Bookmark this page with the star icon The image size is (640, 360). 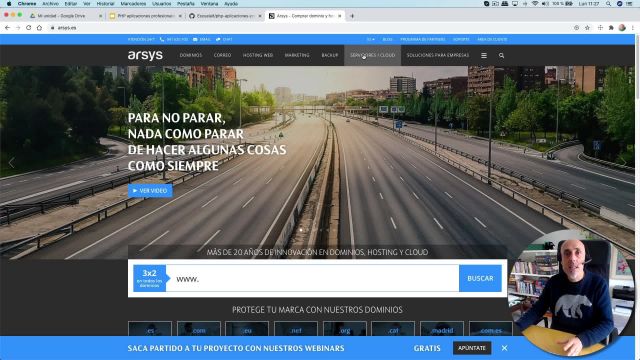[x=587, y=28]
